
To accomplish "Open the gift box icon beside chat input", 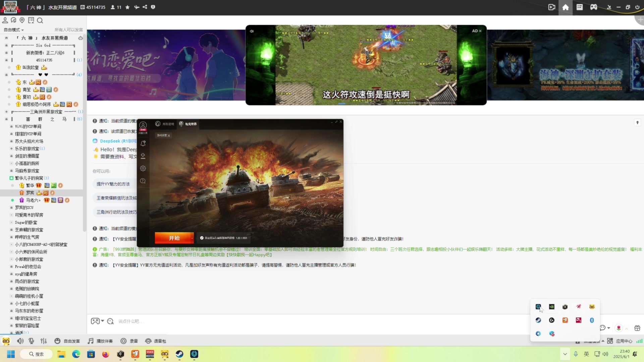I will [637, 328].
